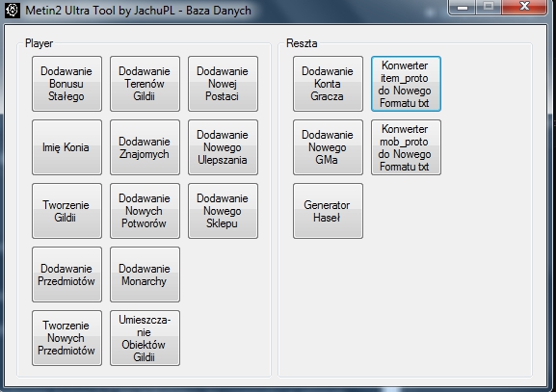Click Dodawanie Nowych Potworów
Image resolution: width=556 pixels, height=392 pixels.
pyautogui.click(x=145, y=211)
